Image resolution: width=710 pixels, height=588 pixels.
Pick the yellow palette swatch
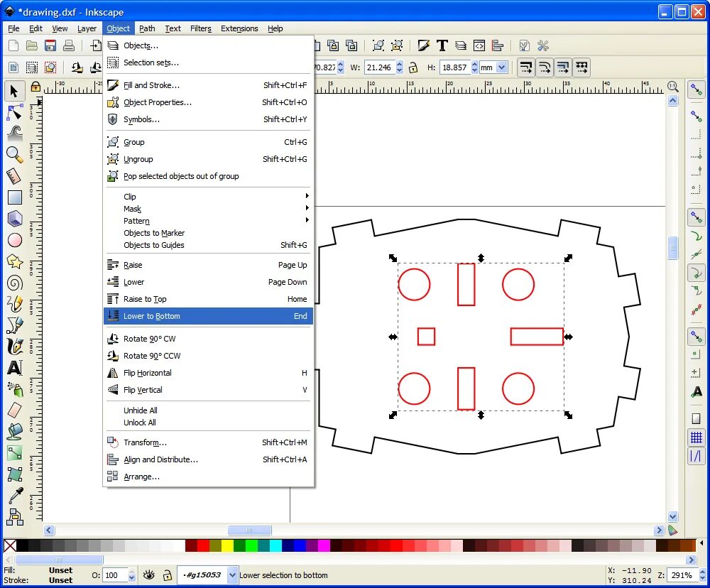point(227,545)
